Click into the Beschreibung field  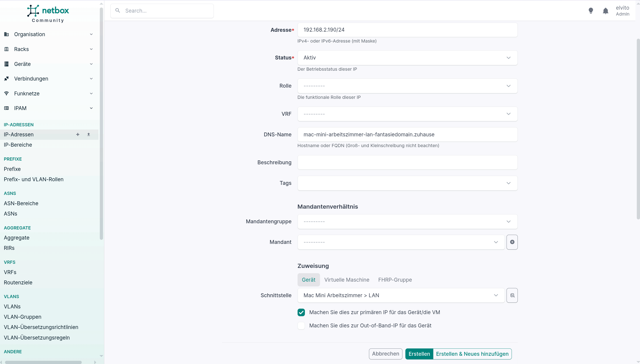click(x=407, y=162)
